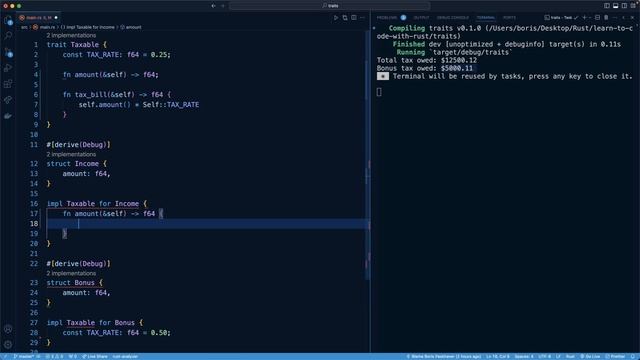This screenshot has height=360, width=640.
Task: Open the Manage gear in activity bar
Action: [x=8, y=345]
